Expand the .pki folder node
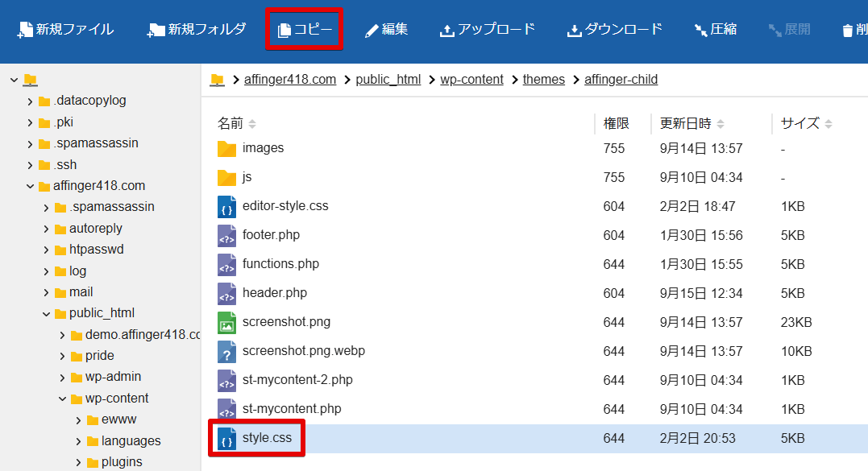 click(x=30, y=122)
